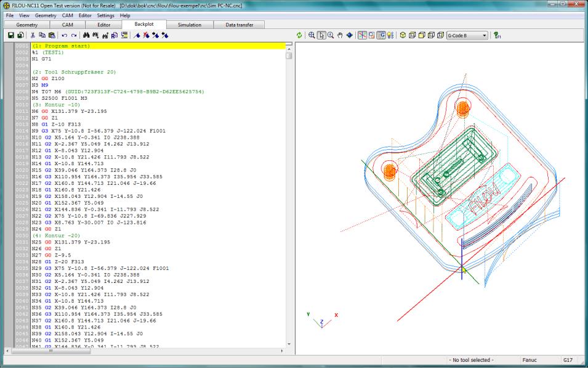The image size is (588, 368).
Task: Redo the last undone edit
Action: (x=74, y=35)
